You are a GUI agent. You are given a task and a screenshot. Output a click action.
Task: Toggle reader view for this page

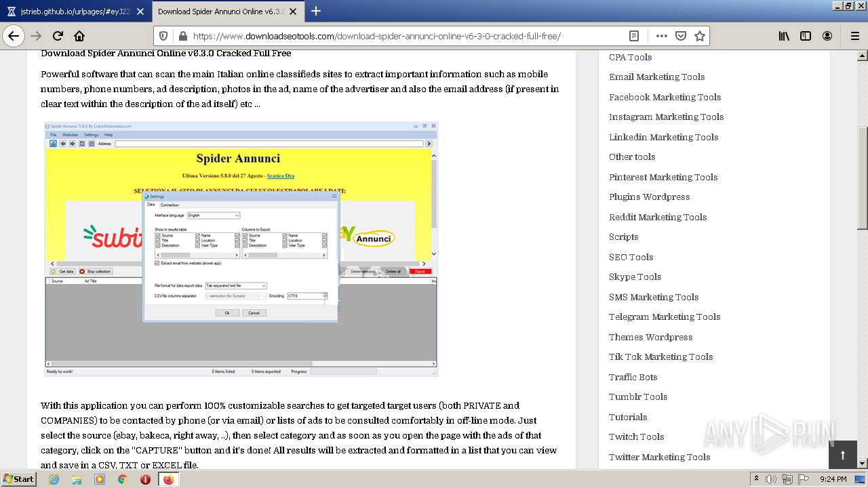click(633, 36)
